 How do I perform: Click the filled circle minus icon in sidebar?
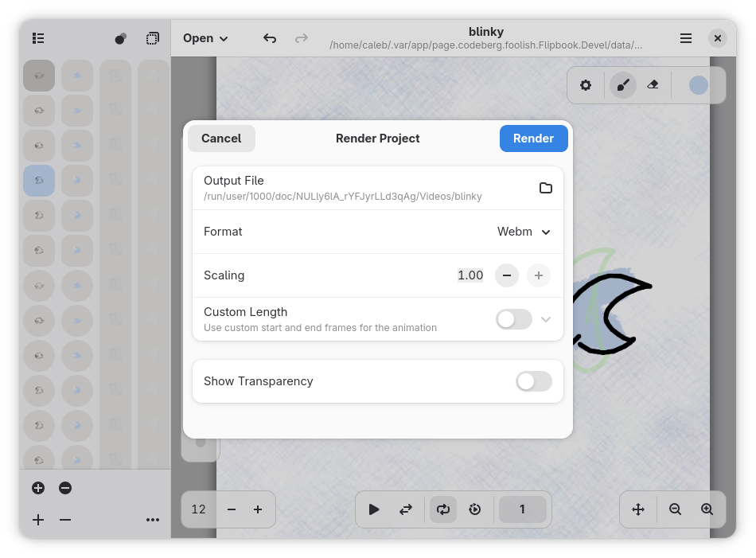pyautogui.click(x=65, y=488)
